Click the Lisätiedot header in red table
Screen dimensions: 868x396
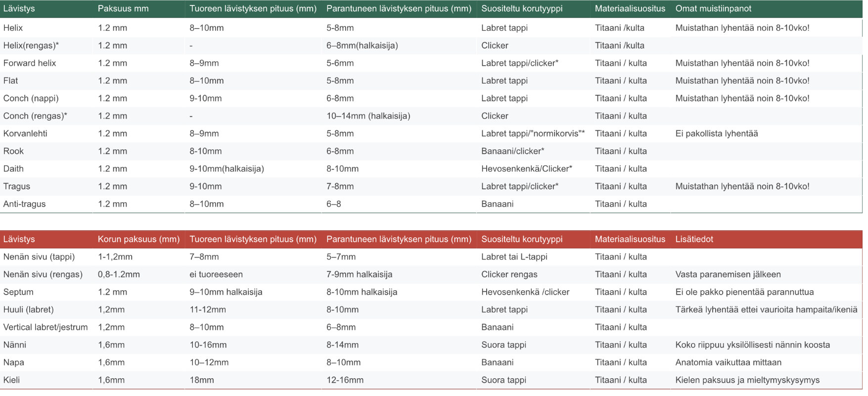(x=694, y=239)
